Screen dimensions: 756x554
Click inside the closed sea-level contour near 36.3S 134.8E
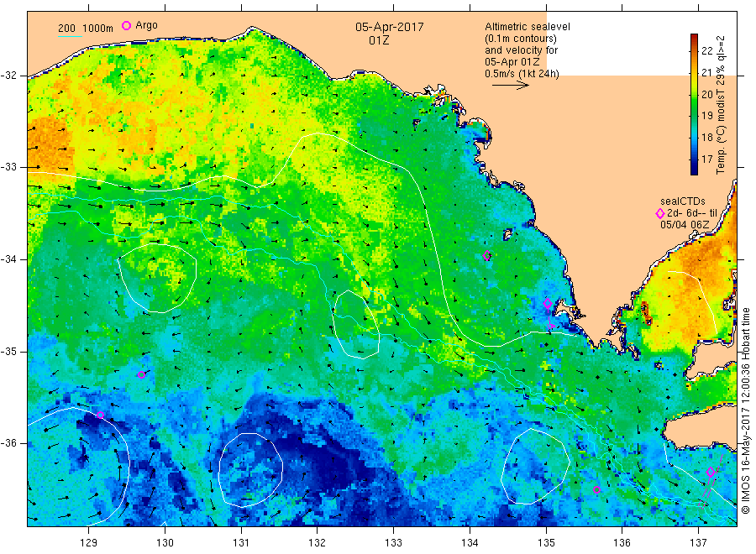[535, 467]
